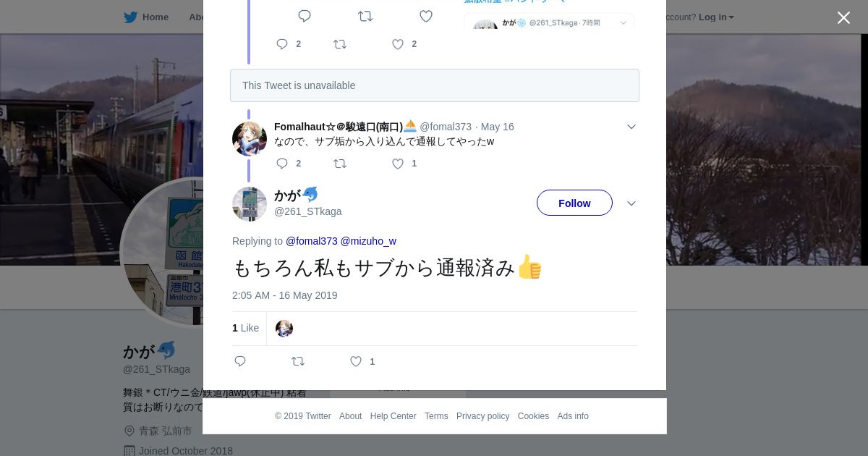
Task: Open dropdown caret on Fomalhaut's tweet
Action: 631,127
